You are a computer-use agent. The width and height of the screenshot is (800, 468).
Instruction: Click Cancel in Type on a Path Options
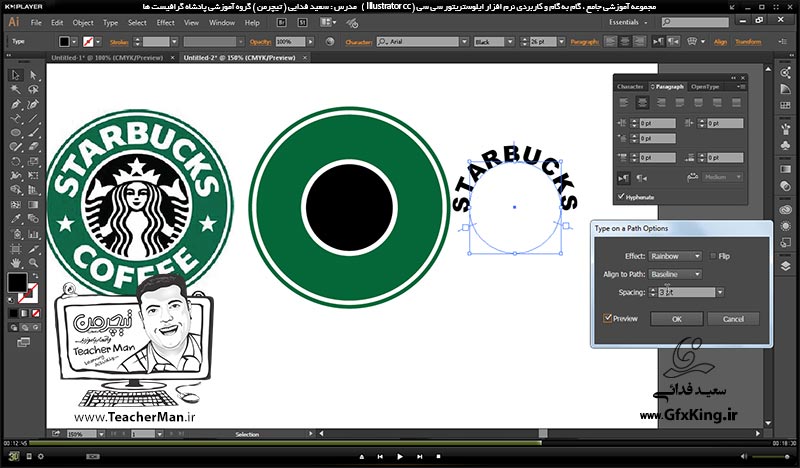click(733, 319)
